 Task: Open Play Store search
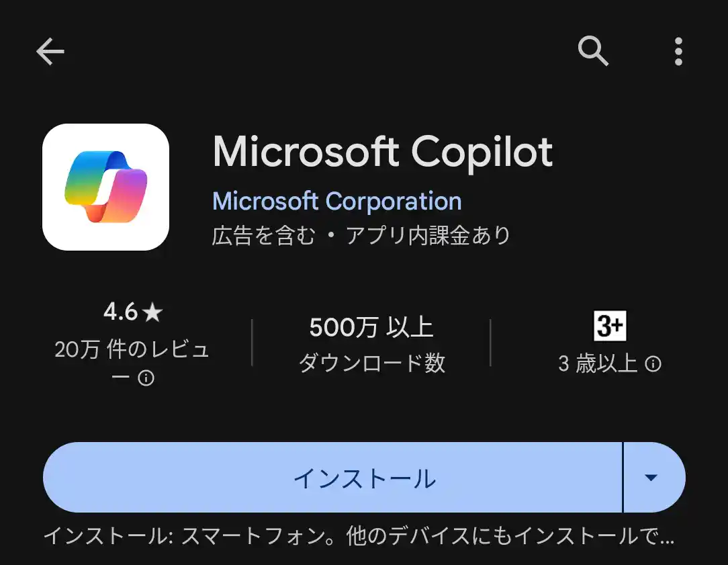(594, 51)
